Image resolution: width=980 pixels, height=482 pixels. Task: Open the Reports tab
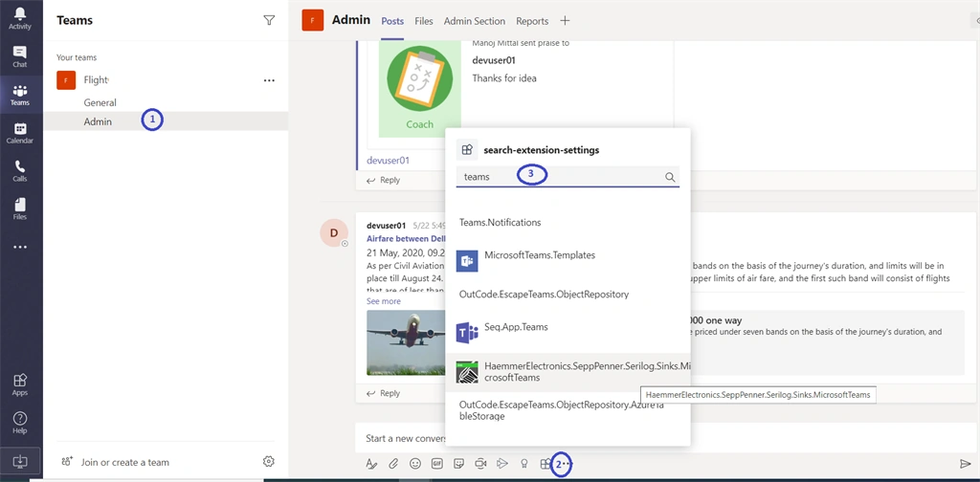click(532, 21)
